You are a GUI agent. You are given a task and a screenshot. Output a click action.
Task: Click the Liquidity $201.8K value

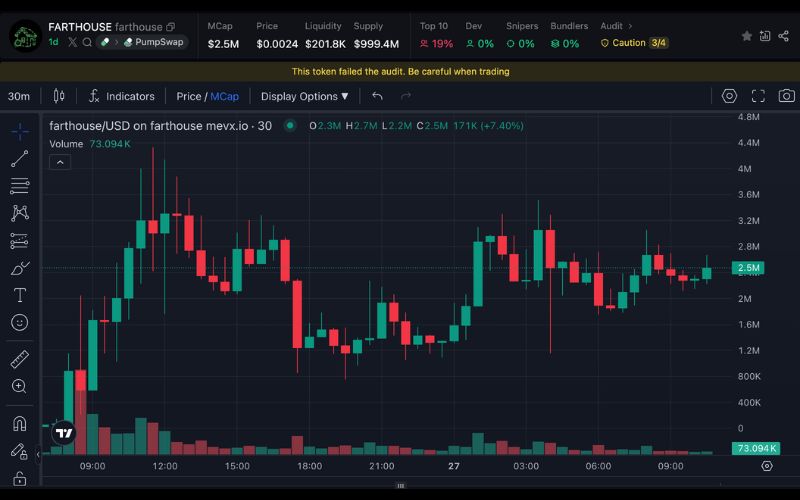(x=325, y=44)
